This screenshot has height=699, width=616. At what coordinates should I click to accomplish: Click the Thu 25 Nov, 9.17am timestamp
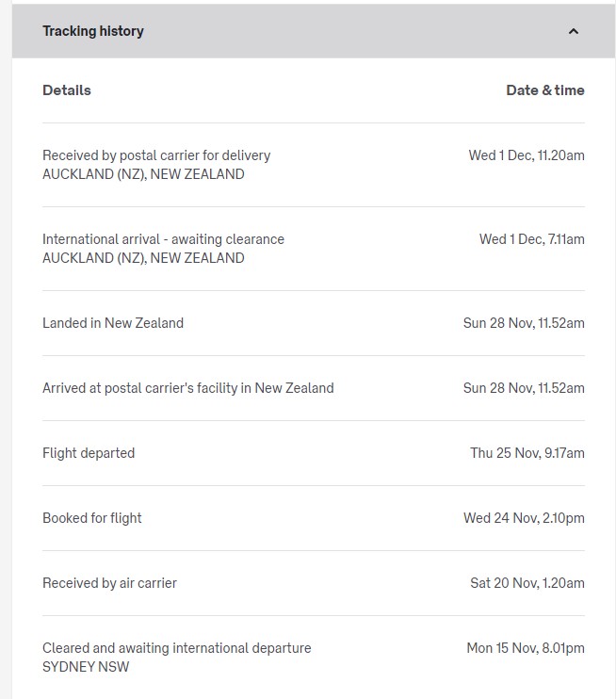tap(527, 453)
